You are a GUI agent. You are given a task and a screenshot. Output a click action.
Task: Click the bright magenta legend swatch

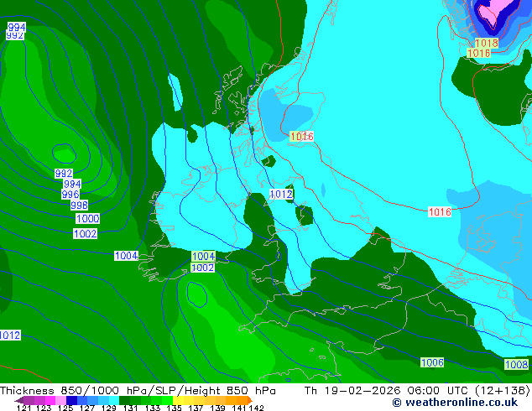(x=50, y=400)
